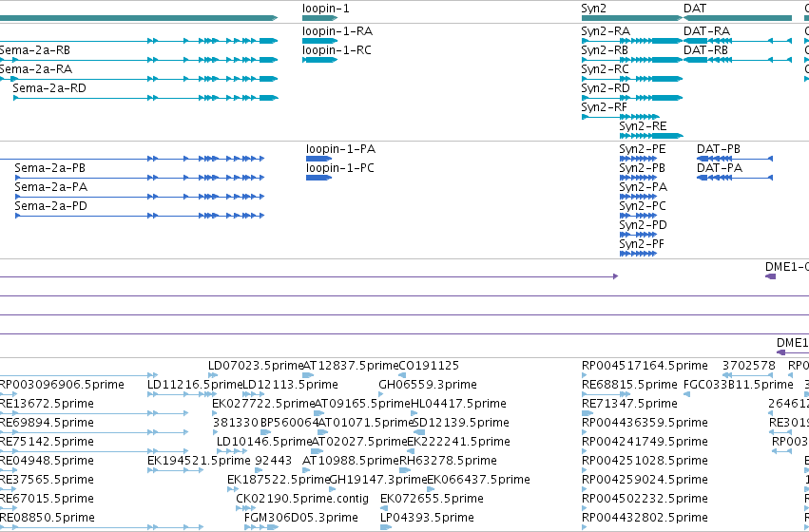Click the Syn2-RF transcript label
The image size is (809, 532).
[605, 107]
